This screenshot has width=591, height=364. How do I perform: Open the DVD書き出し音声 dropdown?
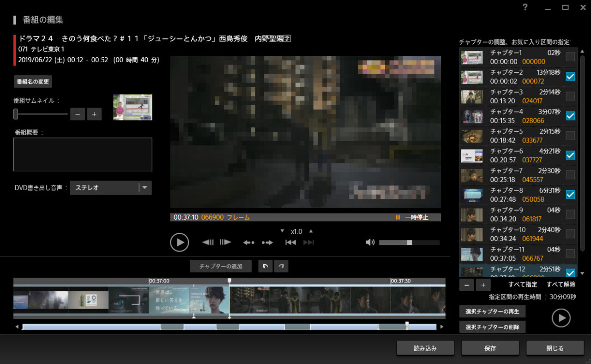(145, 188)
